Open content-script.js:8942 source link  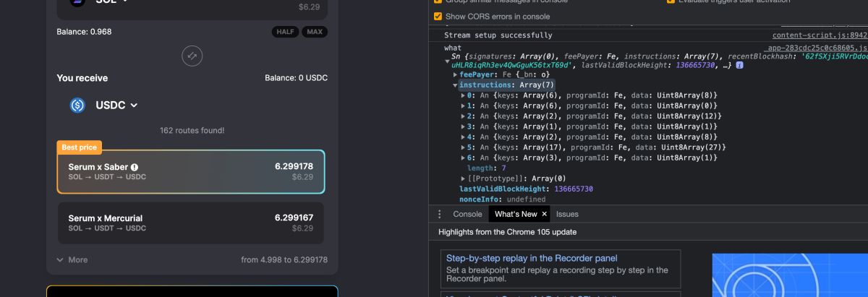[820, 35]
